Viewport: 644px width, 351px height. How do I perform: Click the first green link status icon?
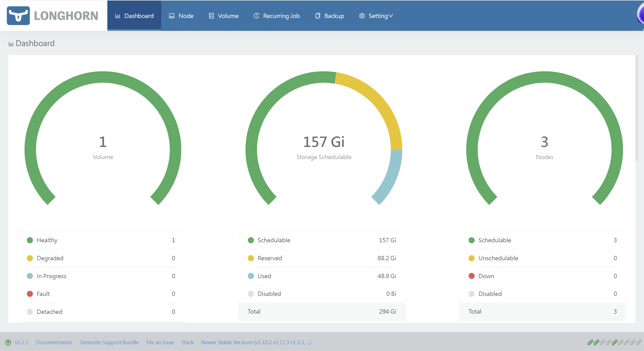590,342
